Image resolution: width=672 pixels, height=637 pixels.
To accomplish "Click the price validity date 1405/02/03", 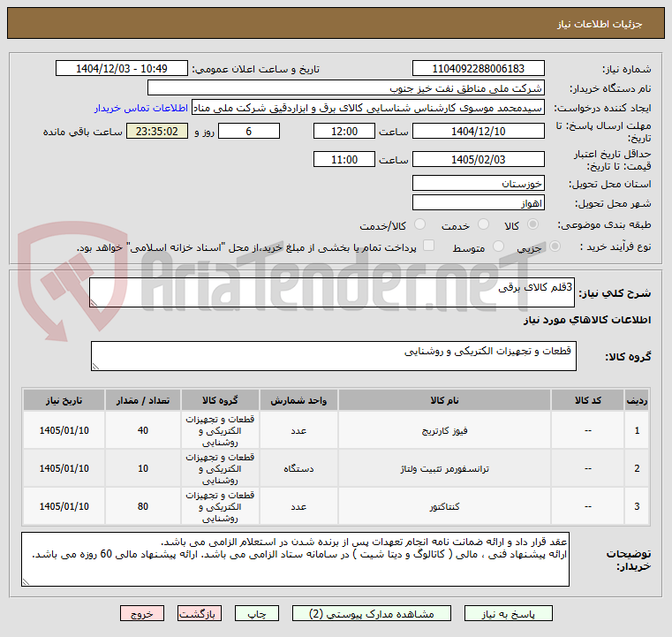I will (x=479, y=159).
